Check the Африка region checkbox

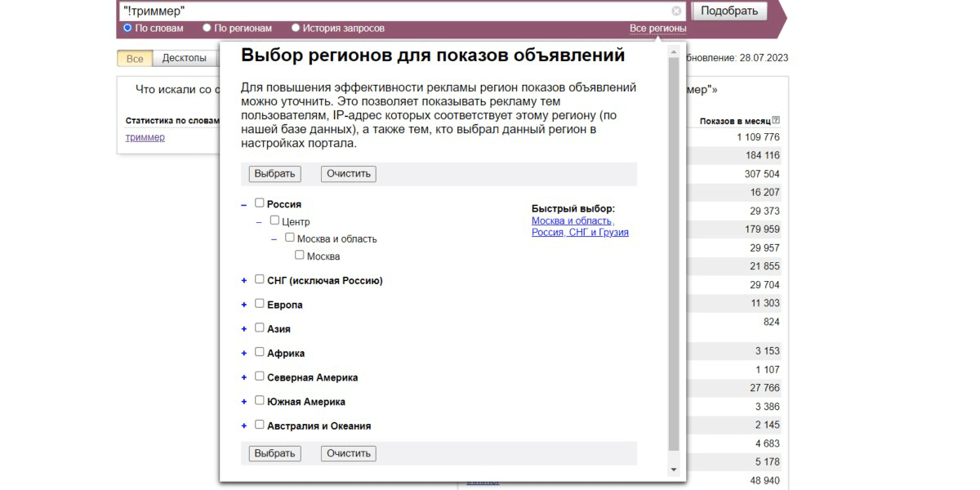260,352
